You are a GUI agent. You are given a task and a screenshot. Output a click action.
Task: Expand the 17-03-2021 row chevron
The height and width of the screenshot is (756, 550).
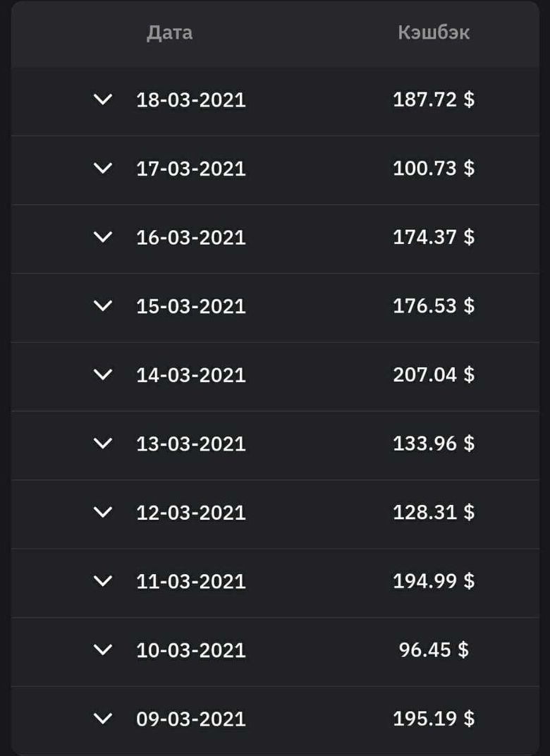[x=103, y=168]
